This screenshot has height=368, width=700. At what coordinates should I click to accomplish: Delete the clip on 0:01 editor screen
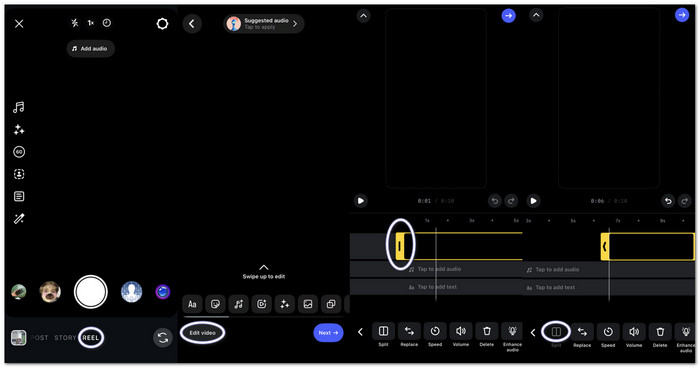487,335
